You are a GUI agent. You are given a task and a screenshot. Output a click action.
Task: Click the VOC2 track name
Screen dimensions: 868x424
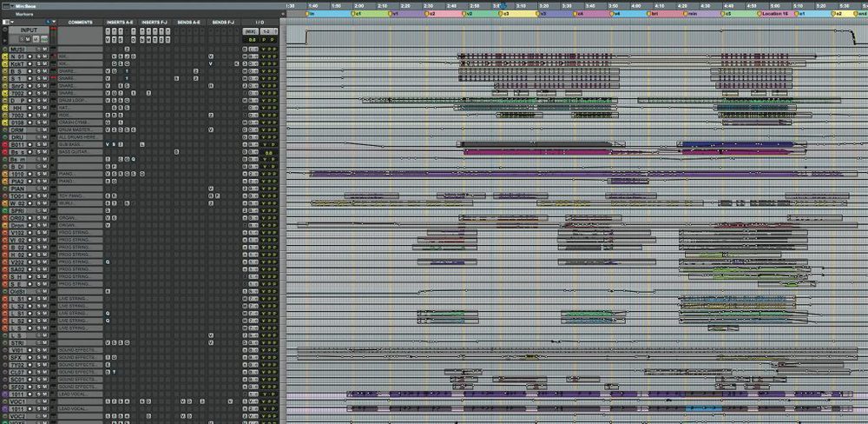[x=17, y=415]
